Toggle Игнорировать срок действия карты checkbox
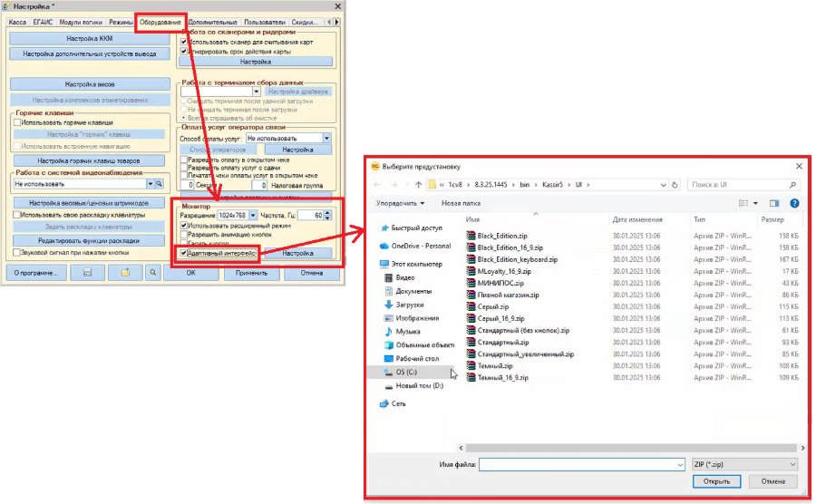 point(184,52)
